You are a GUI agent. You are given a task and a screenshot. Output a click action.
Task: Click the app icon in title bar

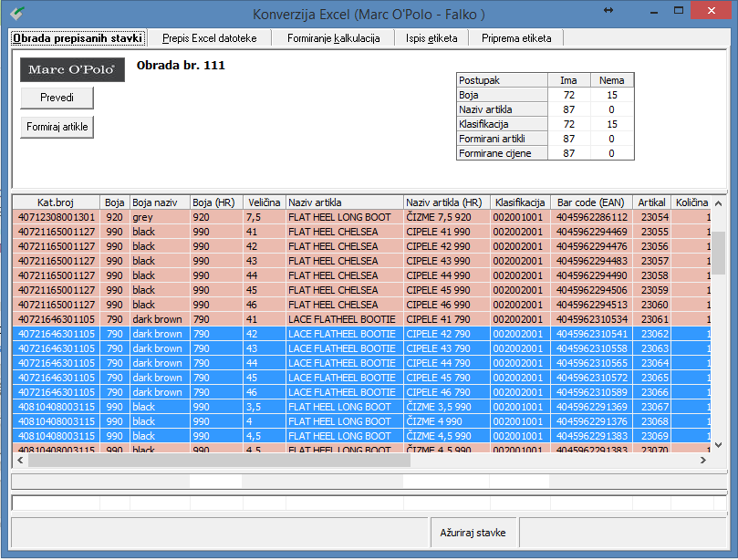click(x=17, y=13)
